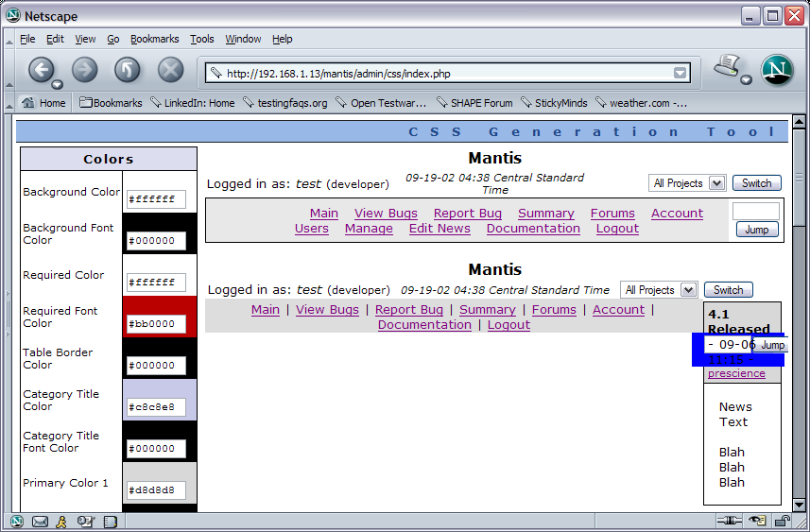This screenshot has height=532, width=810.
Task: Stop loading with the Stop button
Action: [170, 69]
